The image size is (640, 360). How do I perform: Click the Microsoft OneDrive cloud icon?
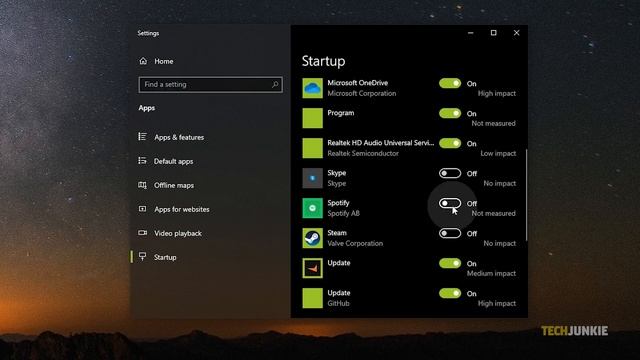313,88
